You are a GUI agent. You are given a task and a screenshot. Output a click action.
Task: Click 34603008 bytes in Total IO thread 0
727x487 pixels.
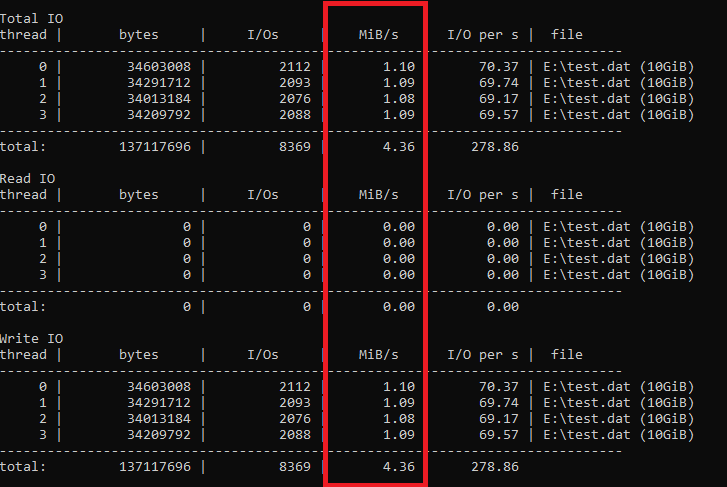[159, 67]
